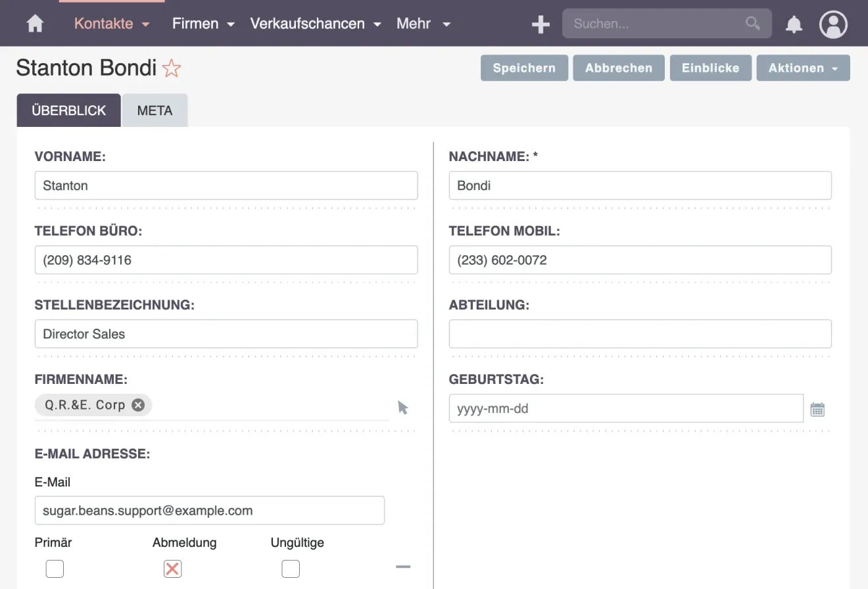Remove the Q.R.&E. Corp company tag
Screen dimensions: 868x589
pos(137,405)
